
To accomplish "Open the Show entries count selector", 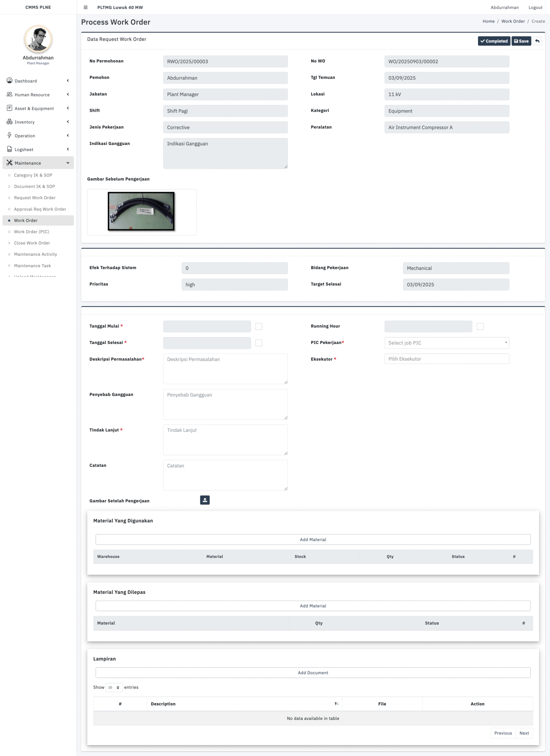I will coord(114,687).
